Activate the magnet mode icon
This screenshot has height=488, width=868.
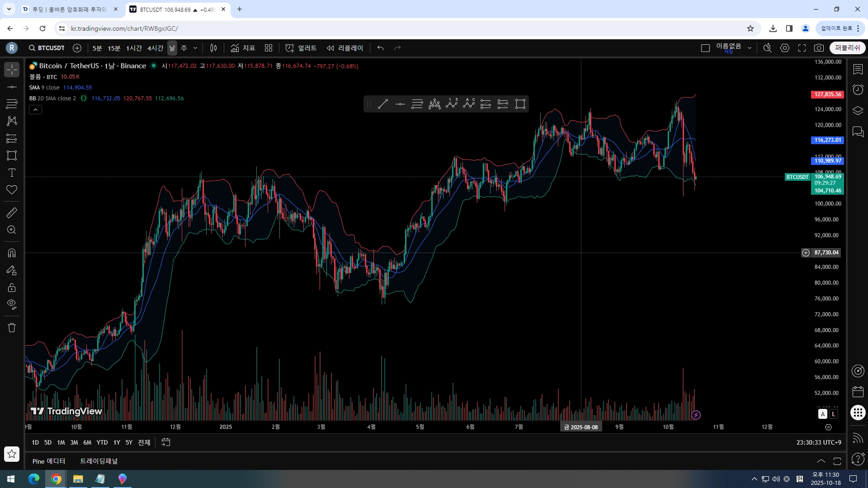tap(12, 253)
